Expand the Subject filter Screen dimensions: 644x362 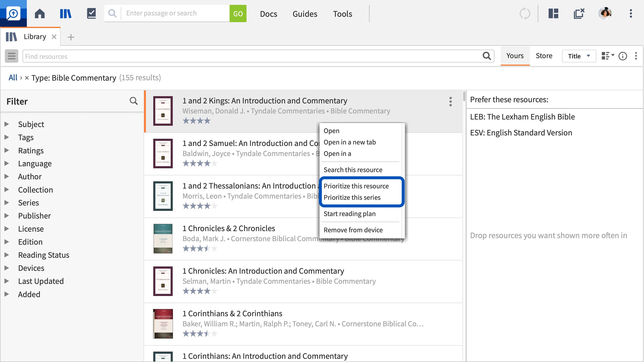[x=7, y=124]
